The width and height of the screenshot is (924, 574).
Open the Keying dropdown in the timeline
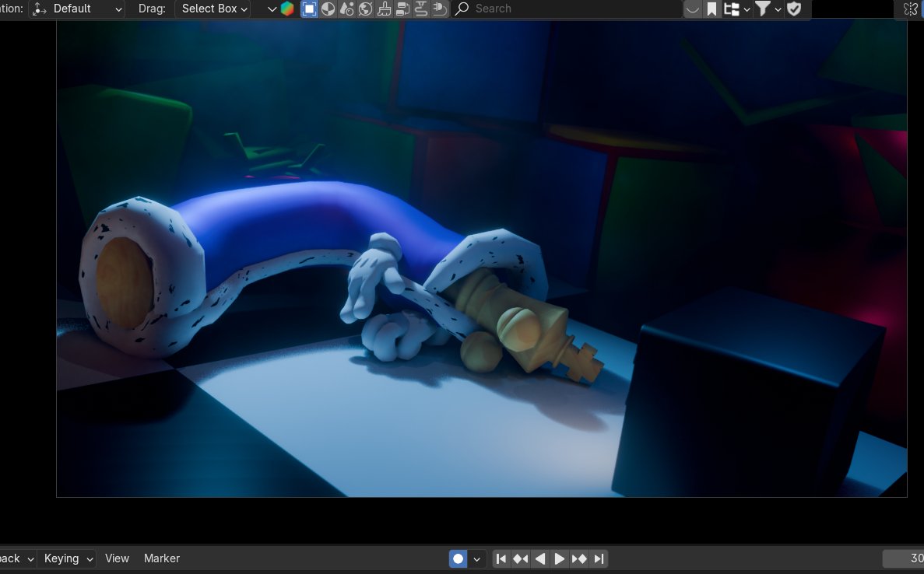69,558
